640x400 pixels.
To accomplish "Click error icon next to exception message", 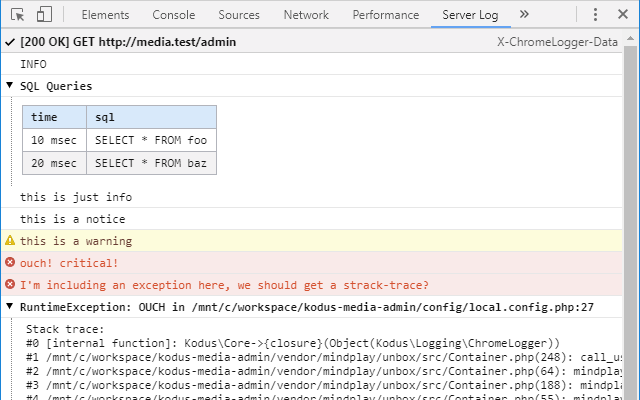I will tap(10, 285).
